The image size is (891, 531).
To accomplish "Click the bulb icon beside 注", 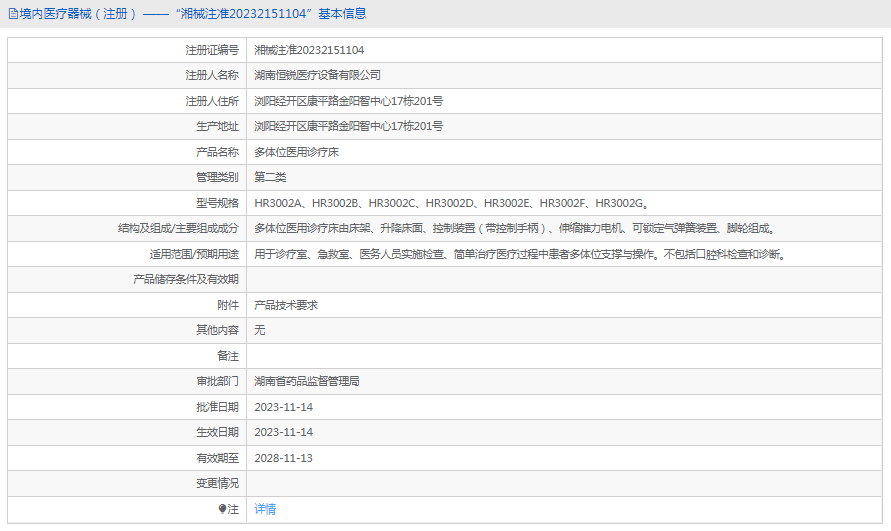I will point(222,509).
